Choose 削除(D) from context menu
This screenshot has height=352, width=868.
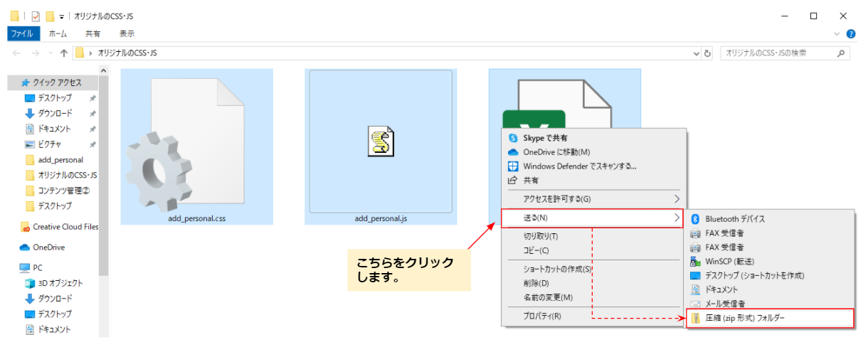(592, 283)
